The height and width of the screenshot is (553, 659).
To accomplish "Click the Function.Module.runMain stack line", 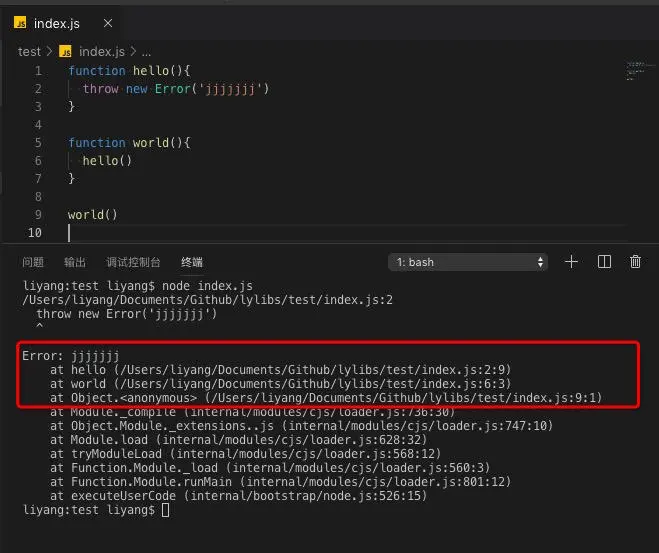I will (280, 482).
